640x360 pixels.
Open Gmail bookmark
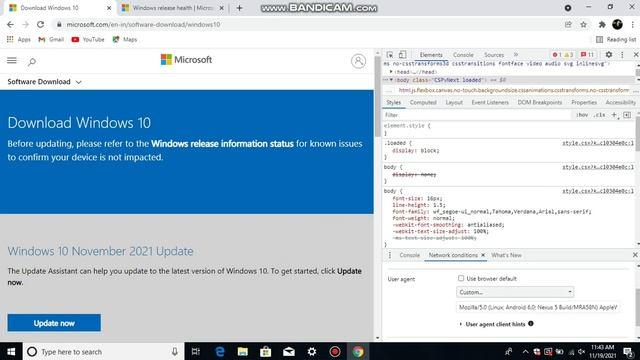point(51,40)
